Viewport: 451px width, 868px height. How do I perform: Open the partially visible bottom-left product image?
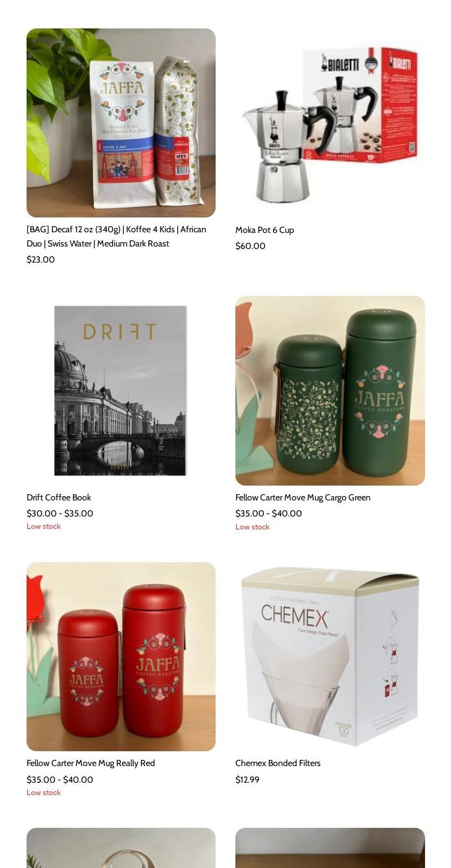point(121,848)
